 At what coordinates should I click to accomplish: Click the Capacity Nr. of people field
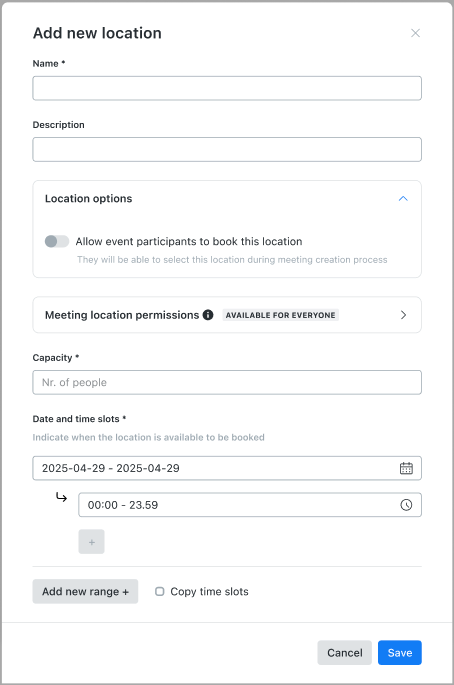[x=227, y=382]
